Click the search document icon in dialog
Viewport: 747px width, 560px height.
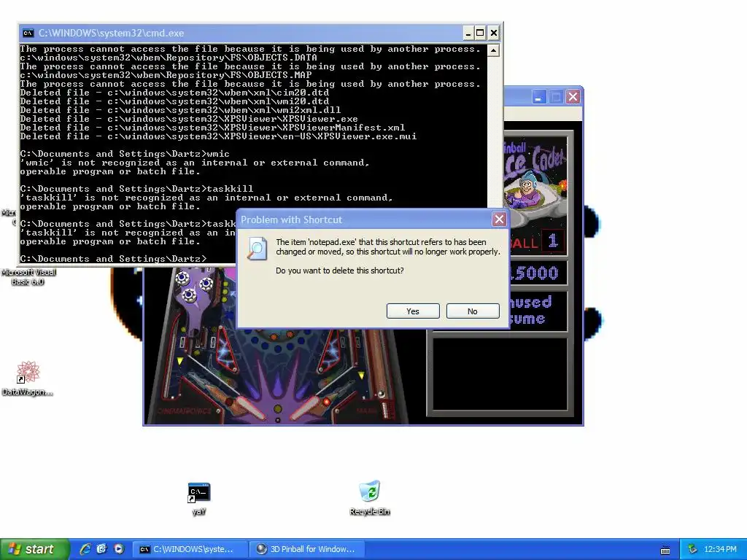pos(257,248)
